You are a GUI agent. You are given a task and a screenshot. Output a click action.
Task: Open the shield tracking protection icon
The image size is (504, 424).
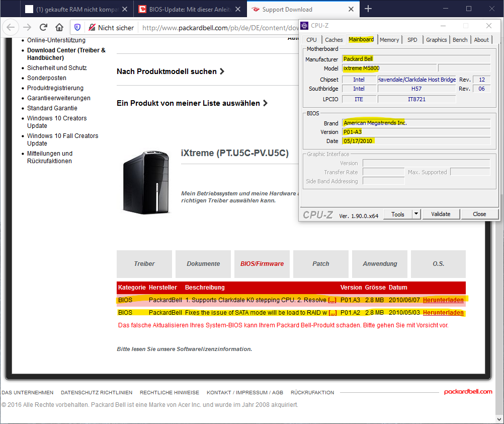(77, 27)
